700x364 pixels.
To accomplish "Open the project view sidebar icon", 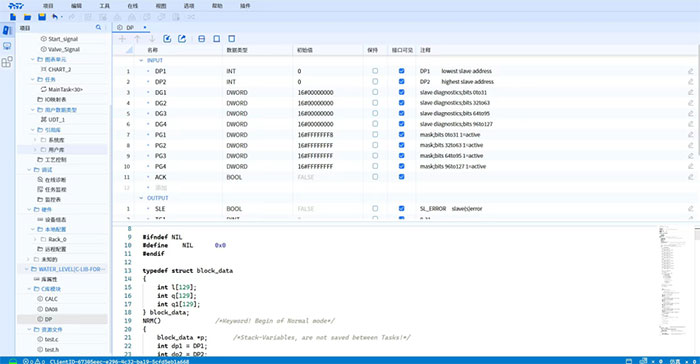I will 7,30.
